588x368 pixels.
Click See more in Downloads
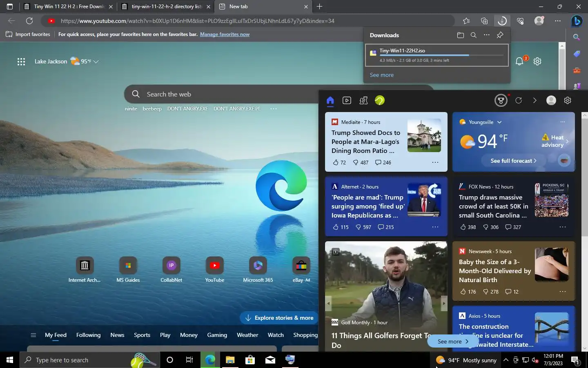pos(382,75)
